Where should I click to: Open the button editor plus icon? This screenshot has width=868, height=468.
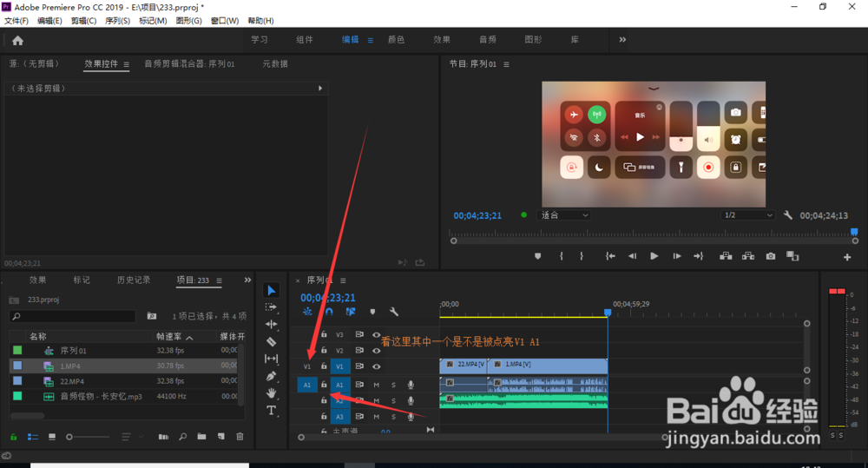click(847, 257)
